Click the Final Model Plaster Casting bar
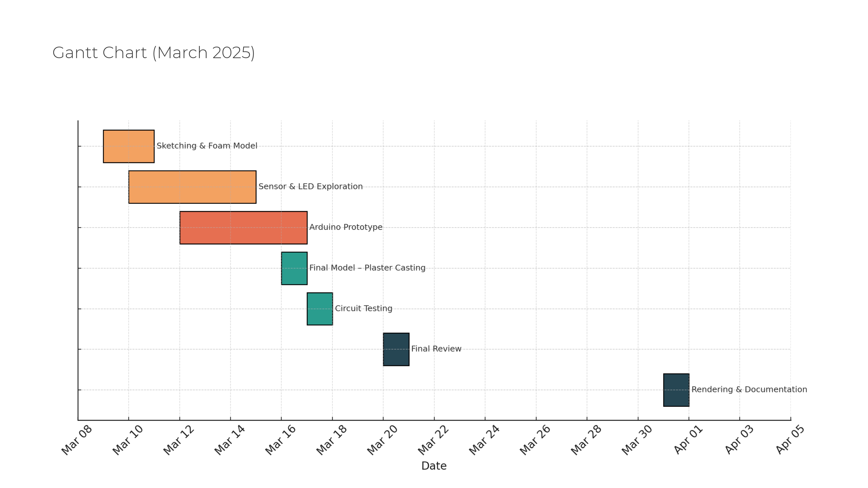The height and width of the screenshot is (488, 868). [294, 269]
